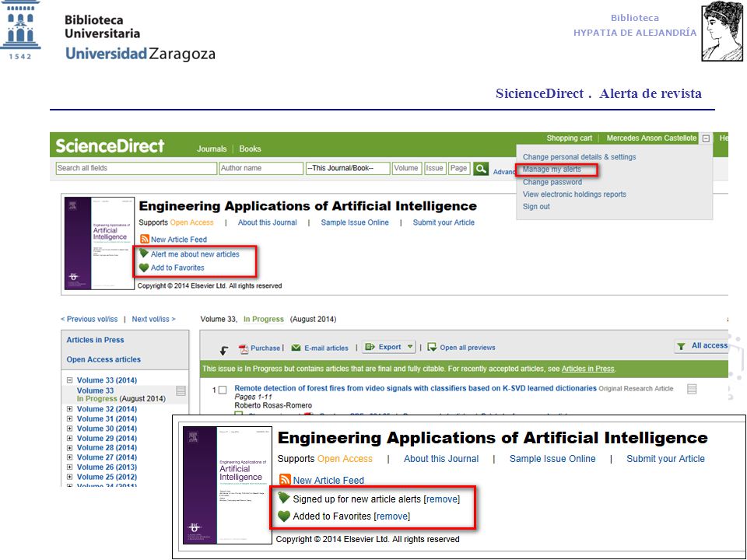Go to Previous vol/iss

click(89, 319)
